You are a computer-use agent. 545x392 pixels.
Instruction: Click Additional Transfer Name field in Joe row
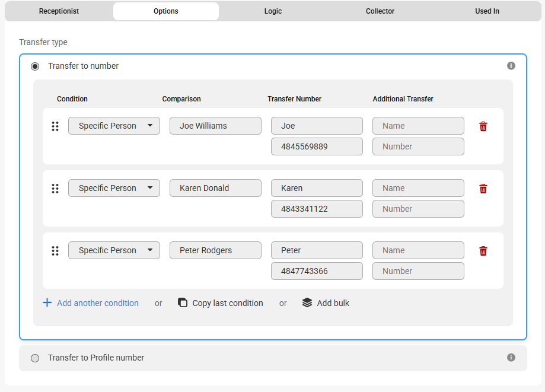coord(418,126)
